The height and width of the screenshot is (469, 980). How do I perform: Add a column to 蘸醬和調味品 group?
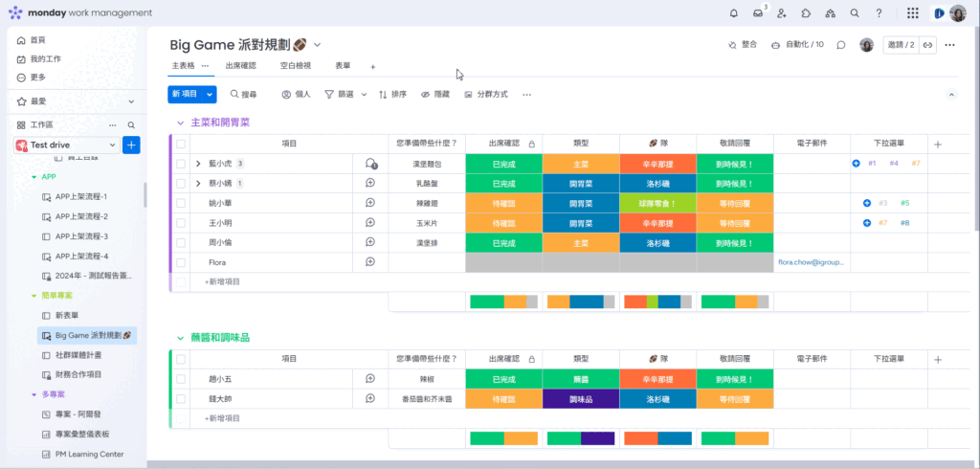click(938, 360)
